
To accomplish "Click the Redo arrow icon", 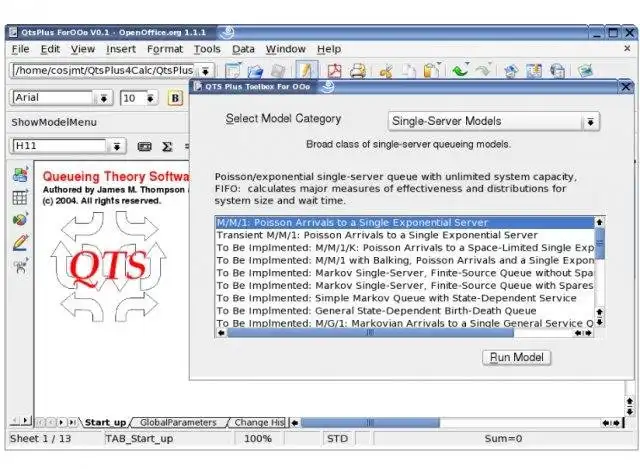I will click(483, 71).
